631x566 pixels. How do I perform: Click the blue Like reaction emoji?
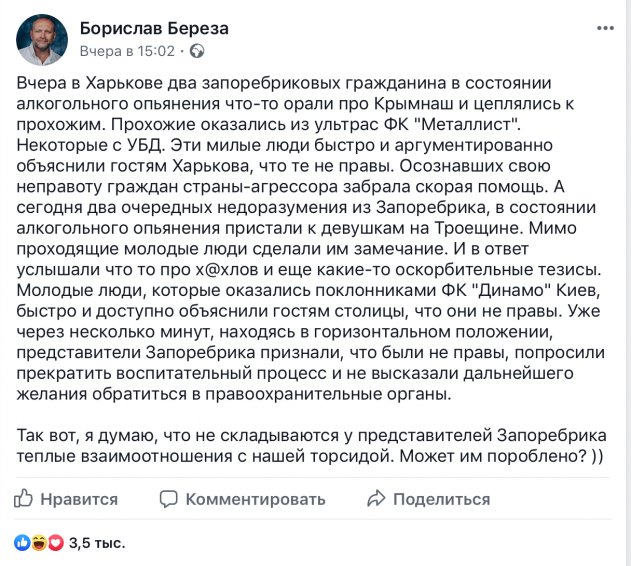22,543
